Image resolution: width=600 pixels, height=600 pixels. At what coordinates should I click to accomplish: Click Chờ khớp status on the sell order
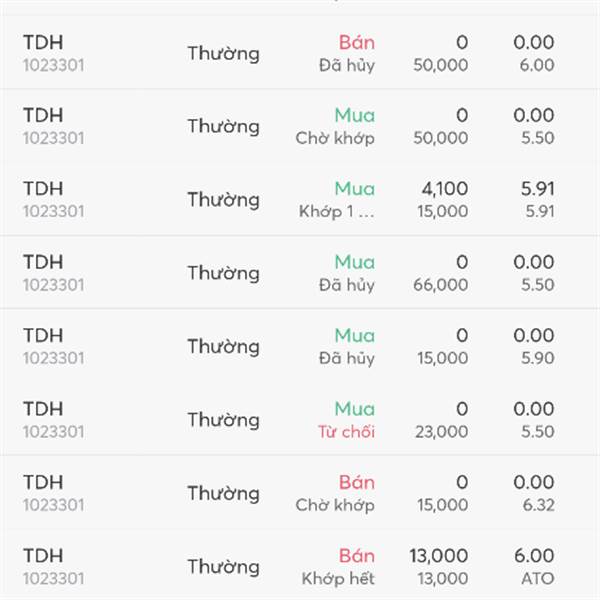[x=335, y=505]
